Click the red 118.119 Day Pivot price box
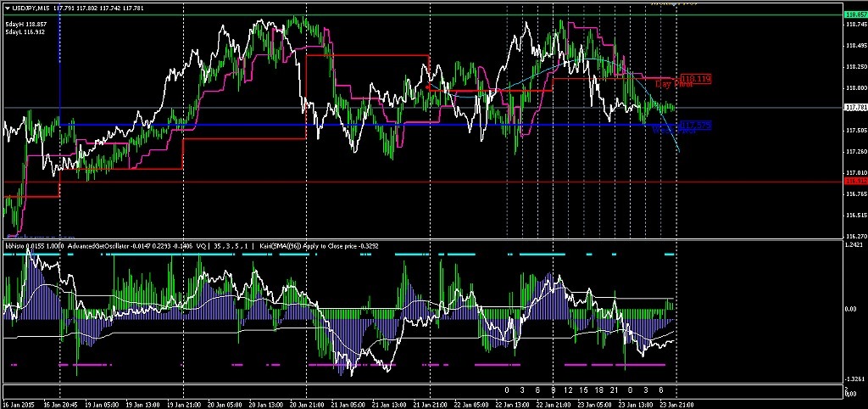This screenshot has width=868, height=409. 694,78
